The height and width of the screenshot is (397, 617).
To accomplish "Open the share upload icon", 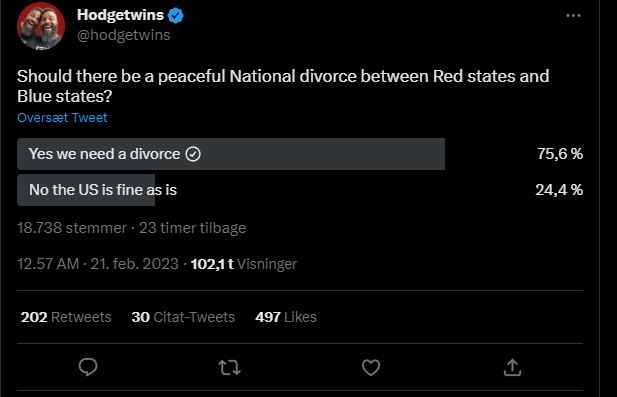I will click(512, 367).
